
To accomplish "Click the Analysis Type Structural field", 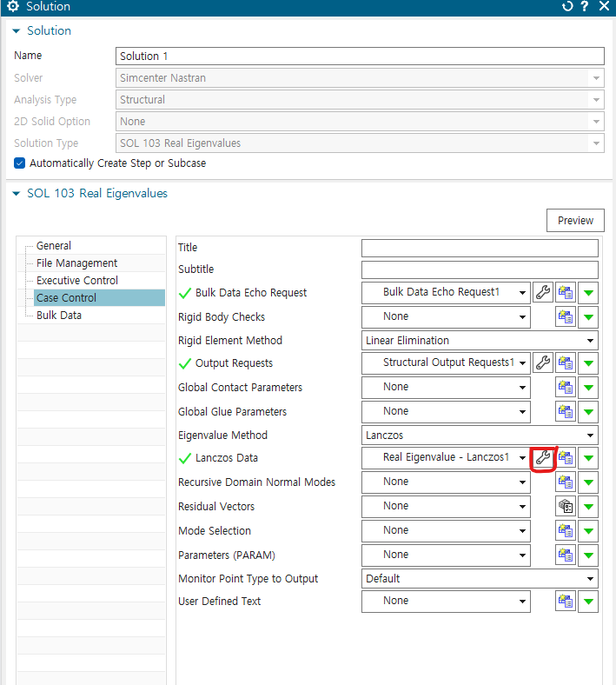I will point(360,100).
